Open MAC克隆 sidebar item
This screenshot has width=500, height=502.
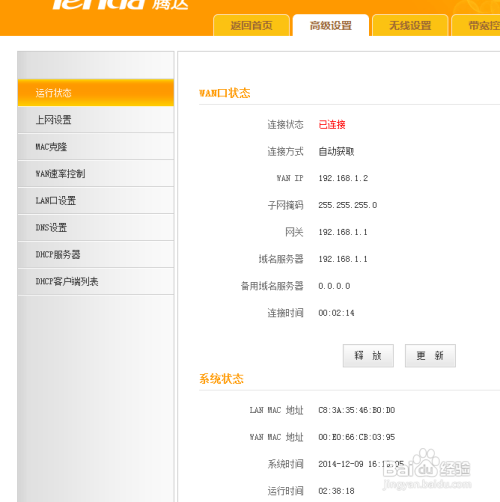click(x=96, y=147)
